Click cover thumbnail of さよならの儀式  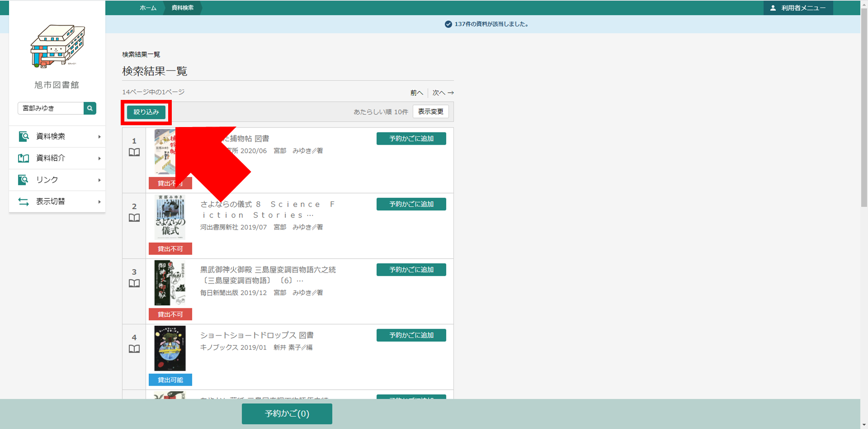(170, 217)
